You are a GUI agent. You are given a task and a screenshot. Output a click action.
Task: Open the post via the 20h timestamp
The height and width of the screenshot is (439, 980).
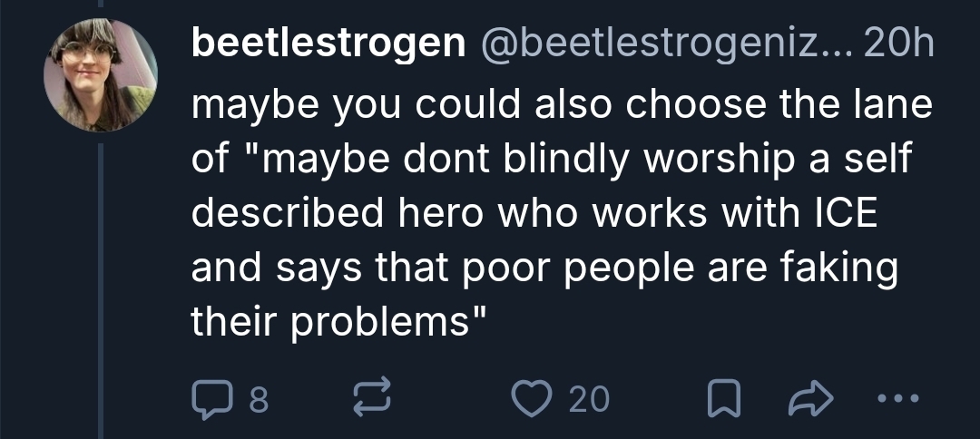tap(899, 44)
